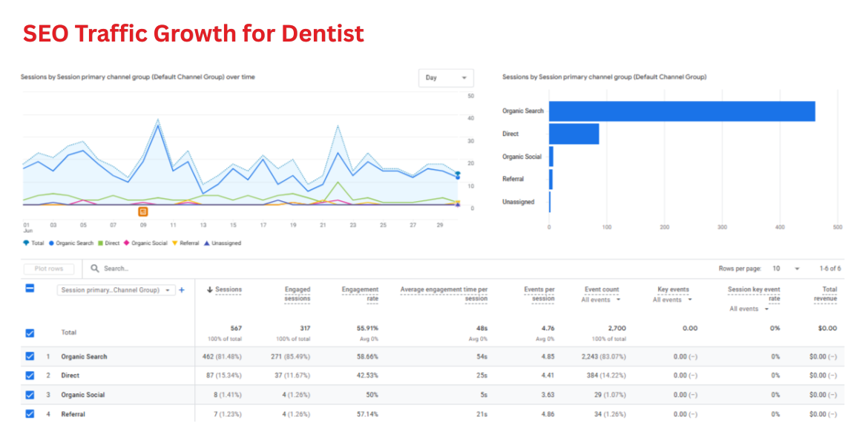Toggle the Total row checkbox

point(30,333)
